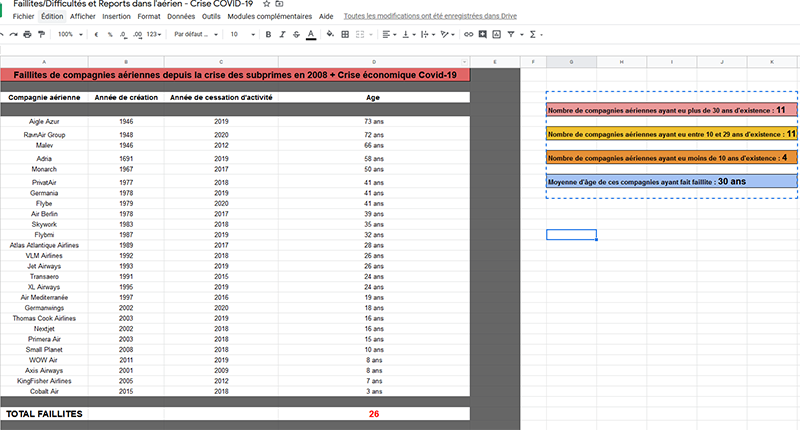The width and height of the screenshot is (800, 430).
Task: Open the 123 number format dropdown
Action: pyautogui.click(x=154, y=34)
